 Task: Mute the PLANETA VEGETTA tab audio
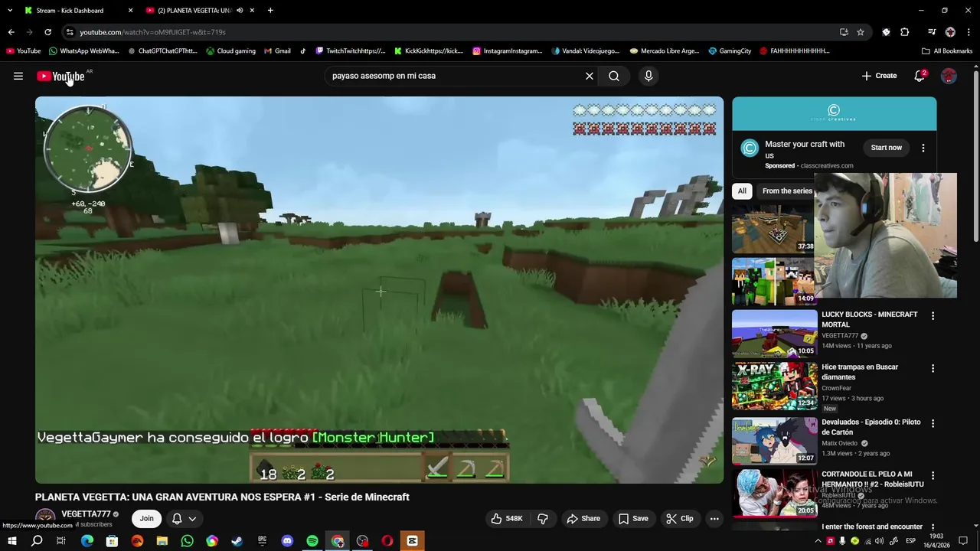(240, 11)
